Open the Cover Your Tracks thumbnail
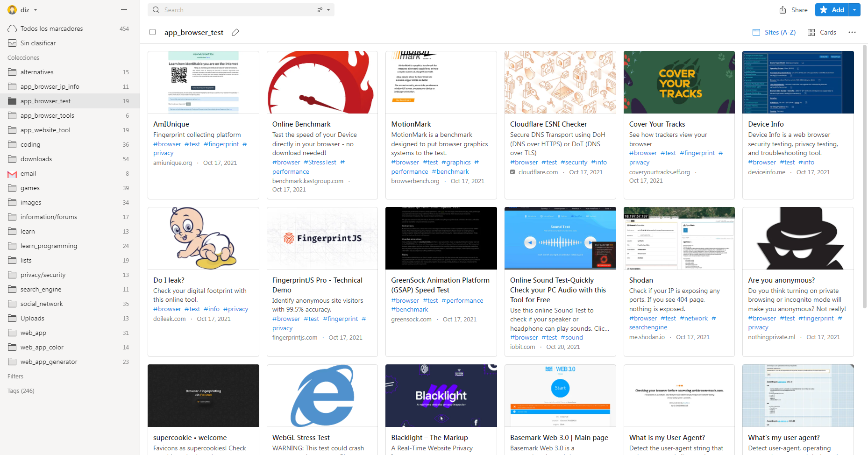868x455 pixels. pyautogui.click(x=679, y=82)
